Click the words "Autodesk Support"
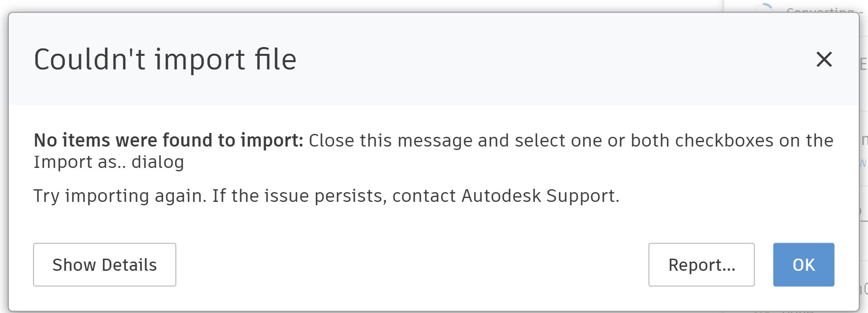868x313 pixels. [539, 196]
